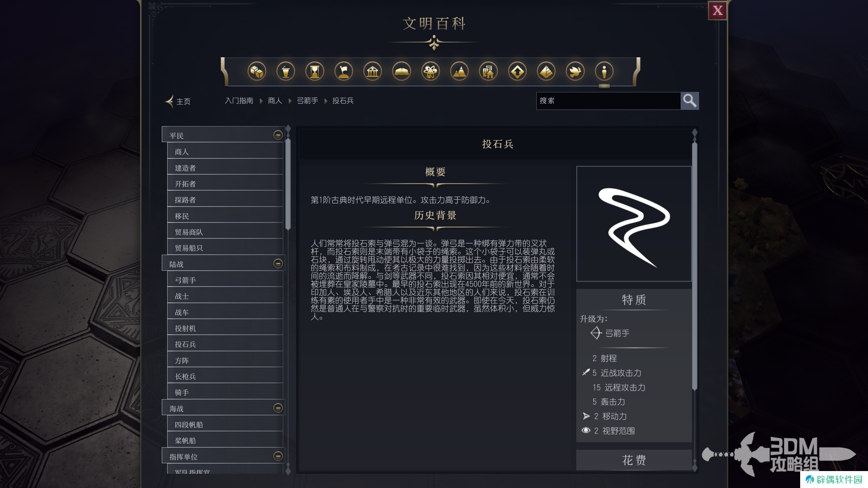Select the hourglass category icon
Viewport: 868px width, 488px height.
click(315, 72)
